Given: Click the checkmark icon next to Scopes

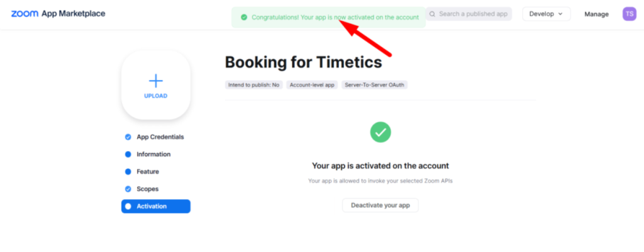Looking at the screenshot, I should click(128, 189).
